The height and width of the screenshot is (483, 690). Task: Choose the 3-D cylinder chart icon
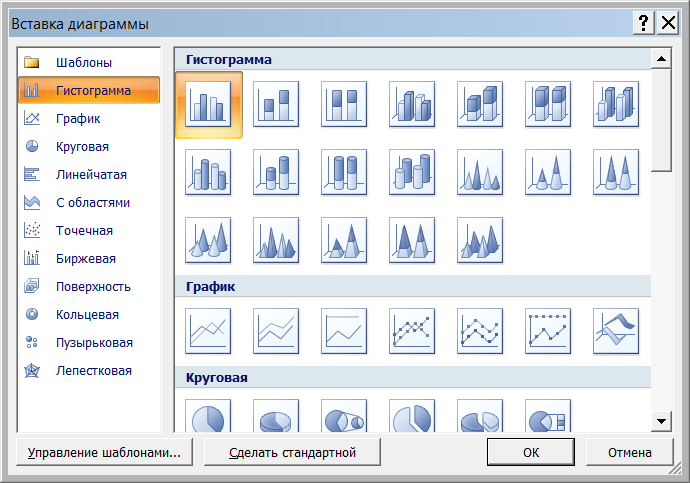point(412,172)
